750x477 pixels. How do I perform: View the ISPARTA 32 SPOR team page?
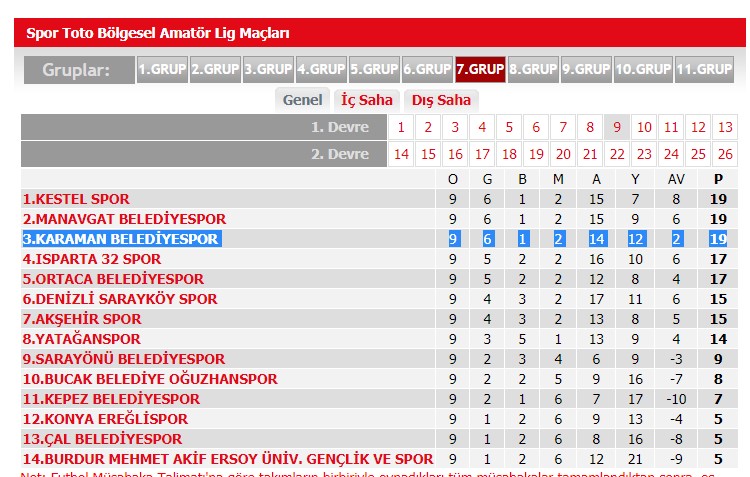coord(92,259)
